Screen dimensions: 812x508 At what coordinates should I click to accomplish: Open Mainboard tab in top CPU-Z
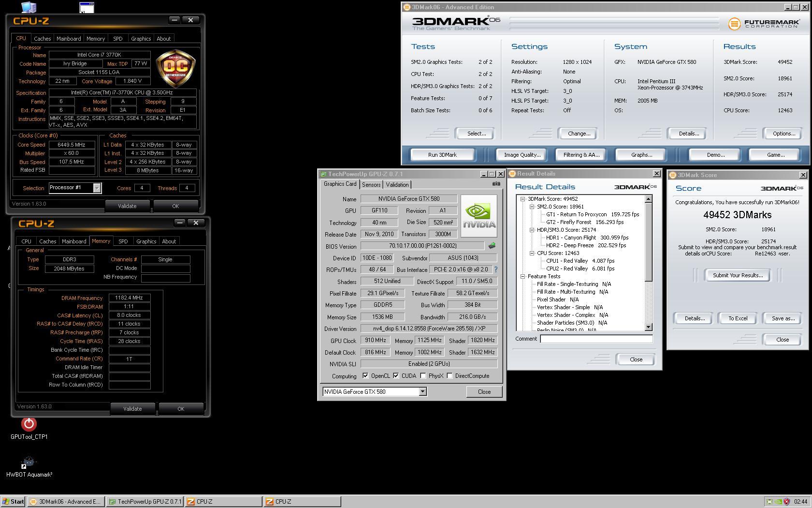(x=69, y=39)
